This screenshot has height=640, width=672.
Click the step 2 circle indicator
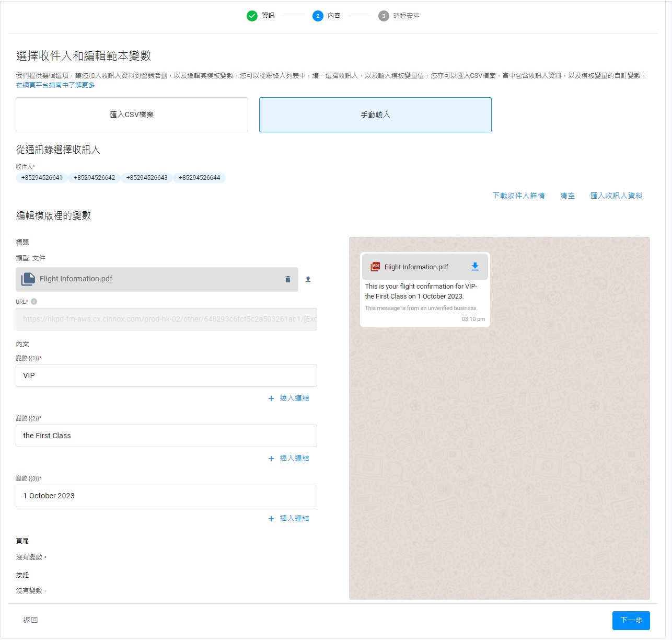(318, 16)
